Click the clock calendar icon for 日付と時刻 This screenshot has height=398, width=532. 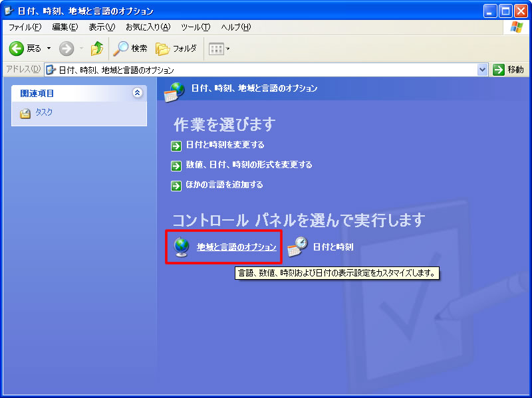[297, 247]
